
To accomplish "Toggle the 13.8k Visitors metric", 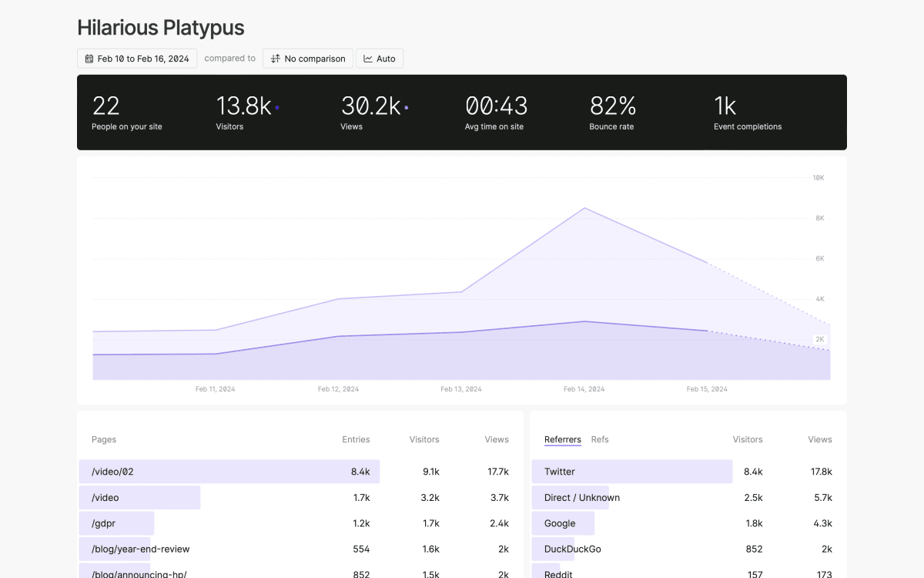I will [x=247, y=113].
